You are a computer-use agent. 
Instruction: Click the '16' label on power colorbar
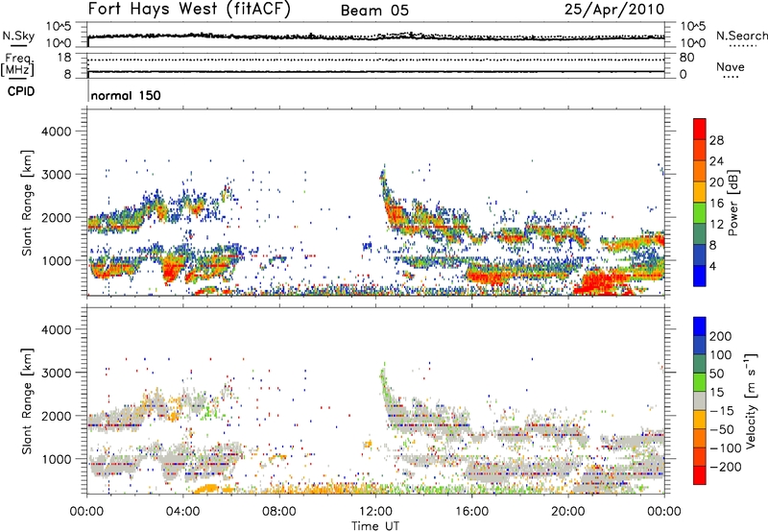coord(716,204)
